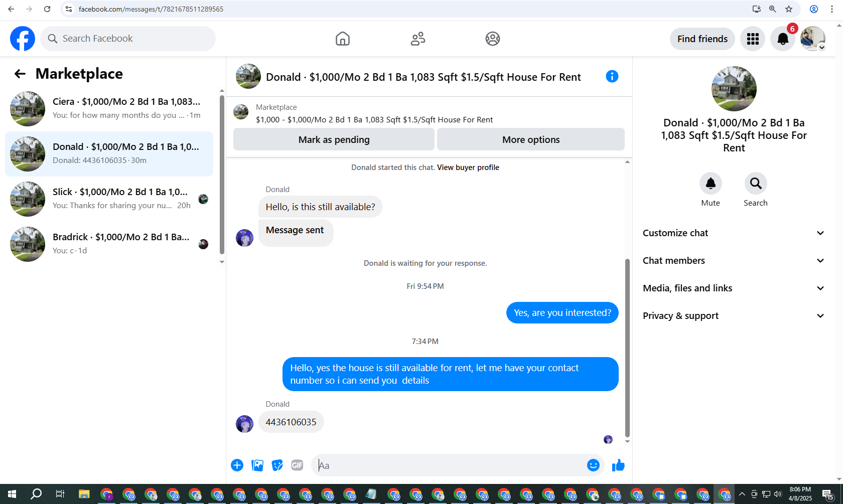This screenshot has width=843, height=504.
Task: Open Windows Task View
Action: (60, 494)
